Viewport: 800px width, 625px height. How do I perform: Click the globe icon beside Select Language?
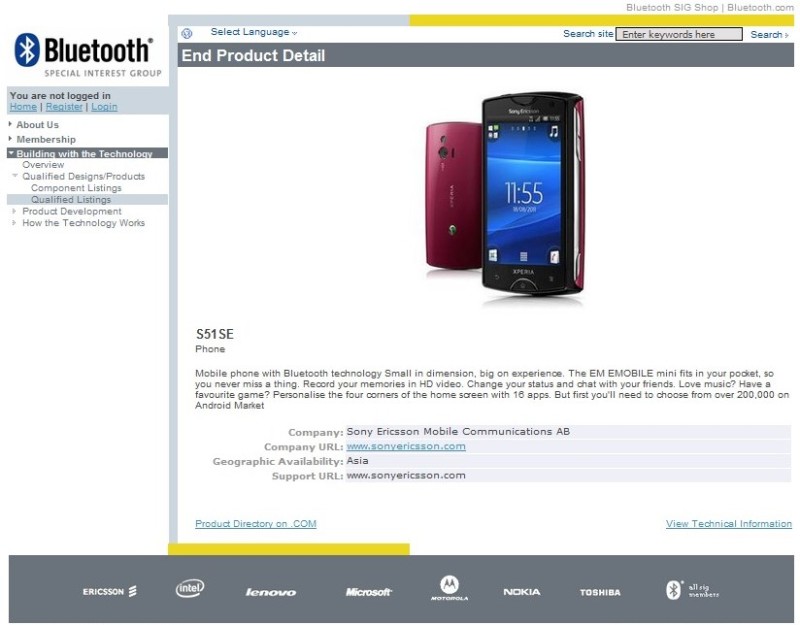click(187, 34)
